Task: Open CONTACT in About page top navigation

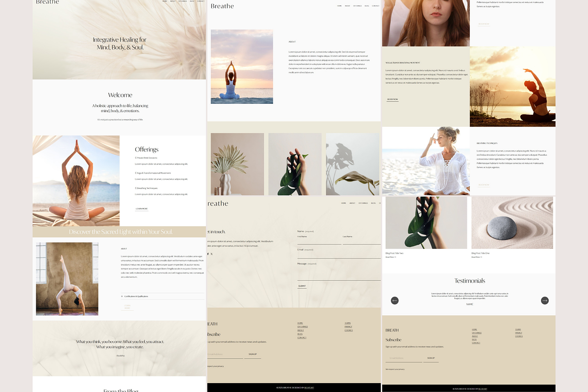Action: [376, 6]
